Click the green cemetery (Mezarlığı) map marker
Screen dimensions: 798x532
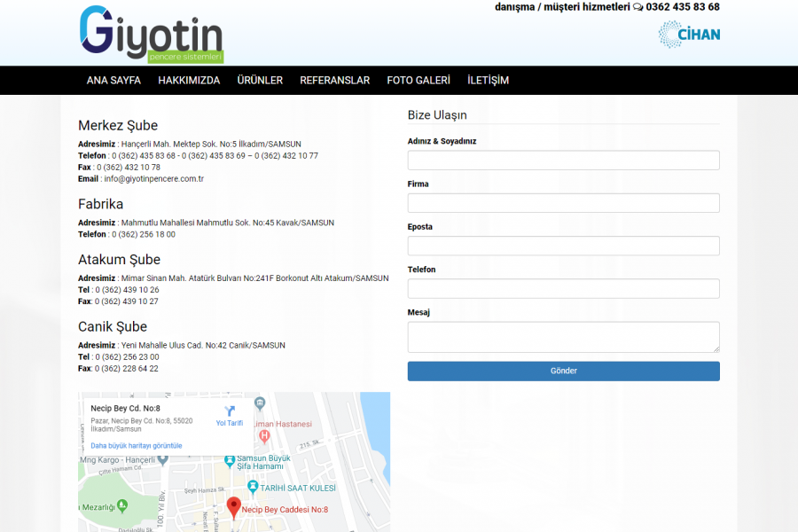[122, 505]
